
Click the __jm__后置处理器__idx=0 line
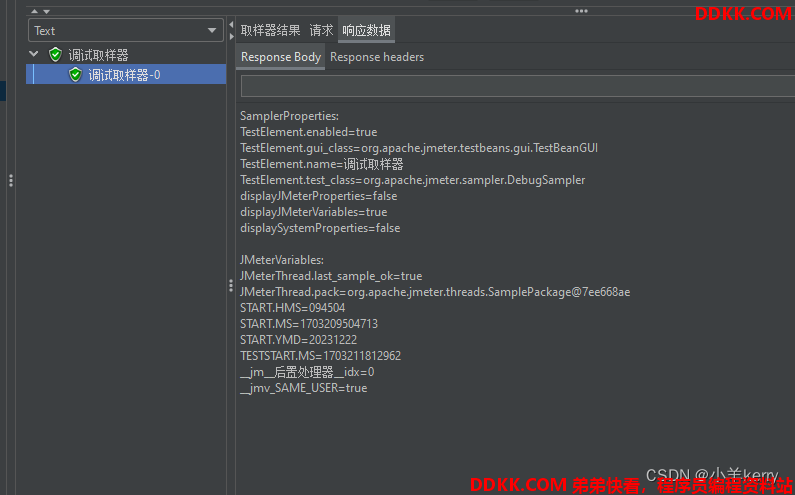307,372
